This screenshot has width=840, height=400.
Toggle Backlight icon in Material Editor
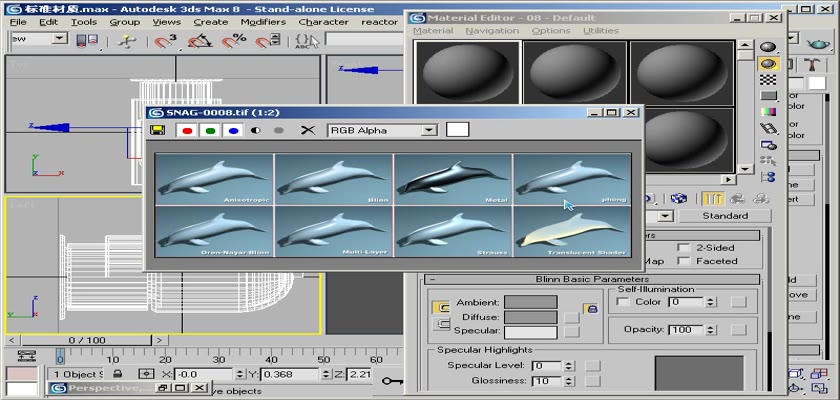pos(768,64)
